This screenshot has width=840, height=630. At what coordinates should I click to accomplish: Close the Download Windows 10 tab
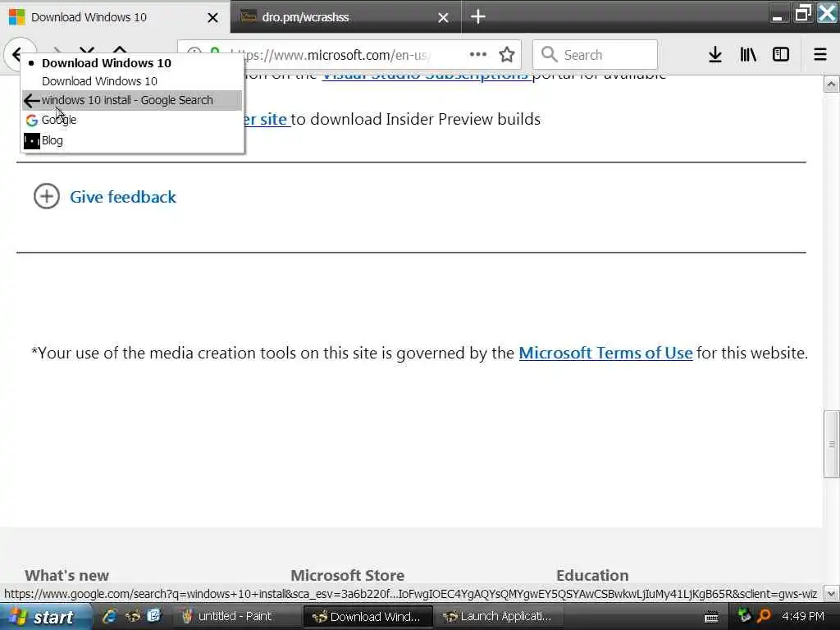tap(212, 18)
